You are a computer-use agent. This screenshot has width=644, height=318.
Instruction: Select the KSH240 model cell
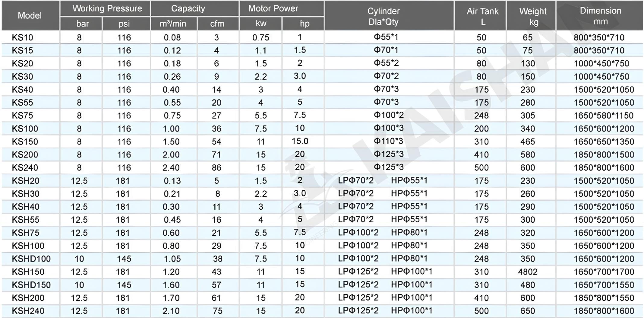click(x=28, y=311)
